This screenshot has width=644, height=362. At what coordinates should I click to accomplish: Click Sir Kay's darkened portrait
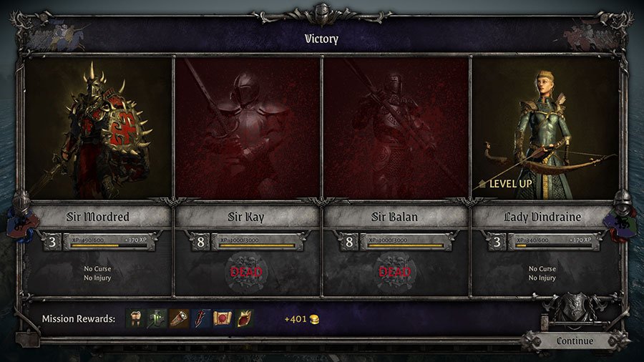[248, 128]
